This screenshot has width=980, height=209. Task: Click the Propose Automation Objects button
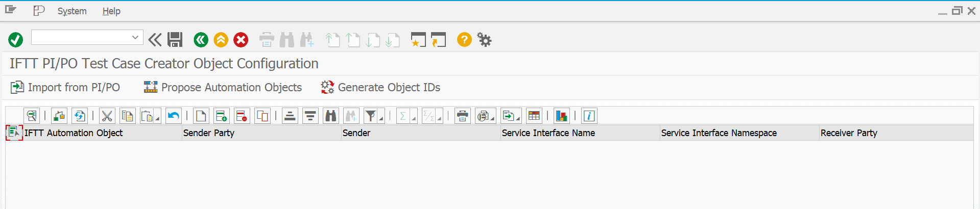(x=223, y=88)
